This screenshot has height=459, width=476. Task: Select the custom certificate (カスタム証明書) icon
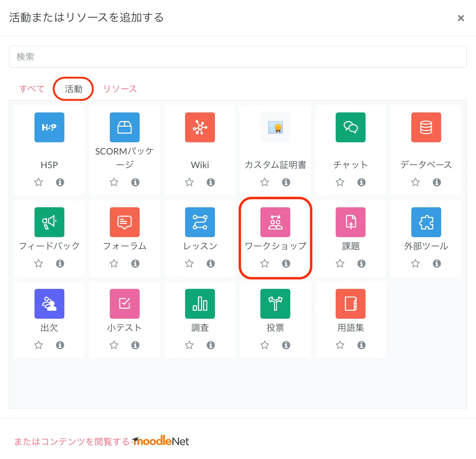click(275, 127)
